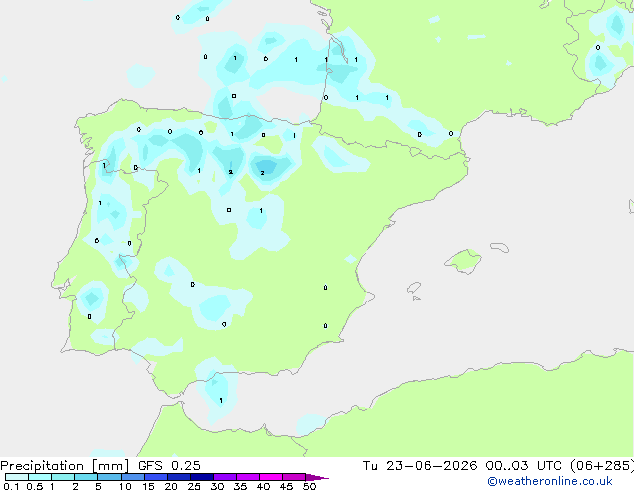Click the forecast date Tu 23-06-2026 text

coord(420,466)
